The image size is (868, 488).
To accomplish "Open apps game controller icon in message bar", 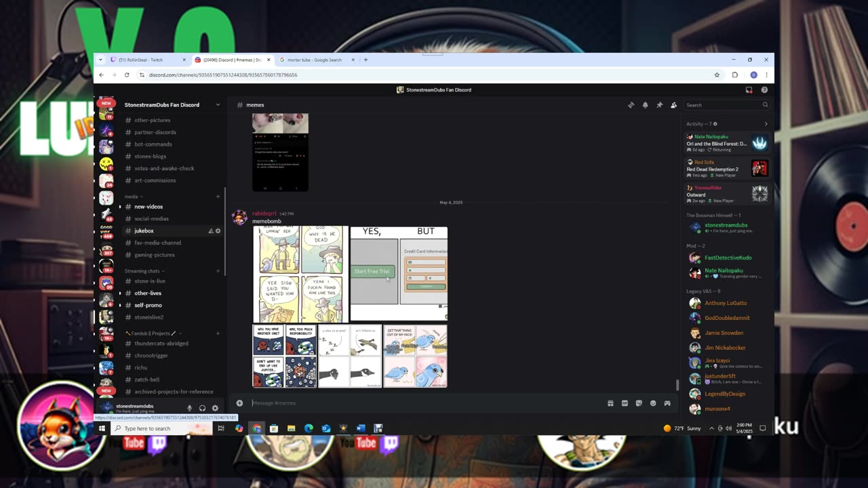I will coord(667,403).
